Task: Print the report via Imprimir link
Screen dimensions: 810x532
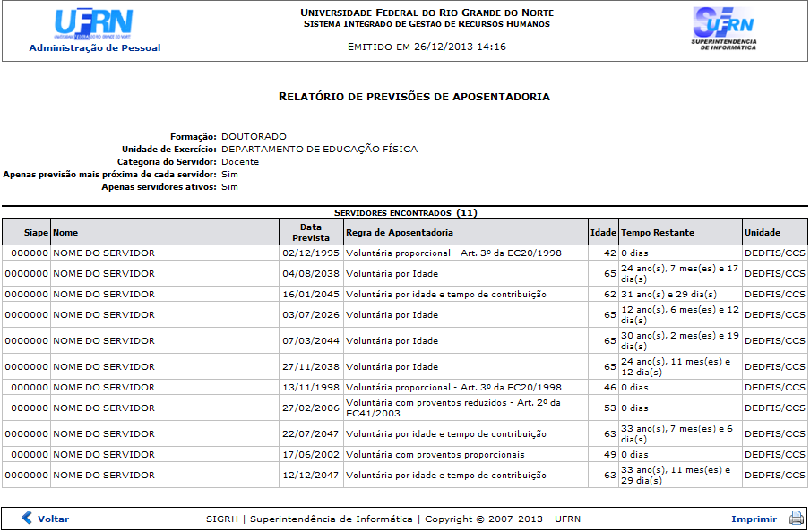Action: point(754,519)
